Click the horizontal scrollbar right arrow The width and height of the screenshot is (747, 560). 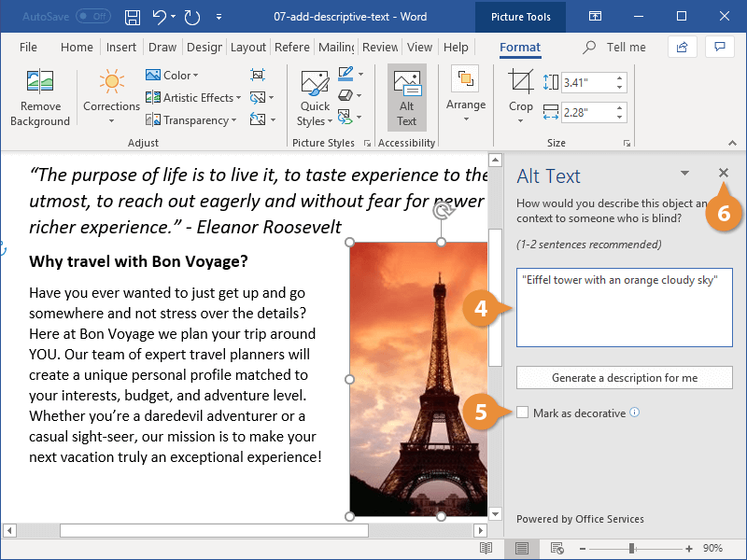coord(480,530)
